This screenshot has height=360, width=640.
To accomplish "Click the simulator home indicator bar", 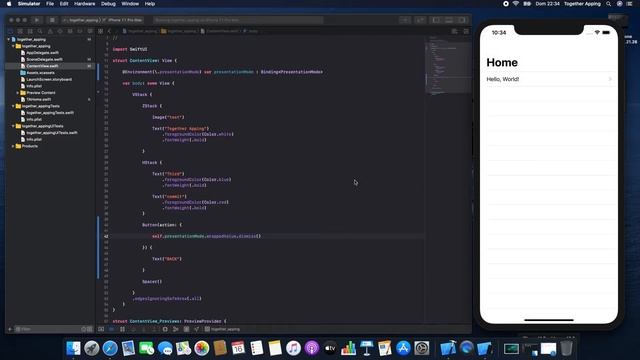I will [549, 320].
